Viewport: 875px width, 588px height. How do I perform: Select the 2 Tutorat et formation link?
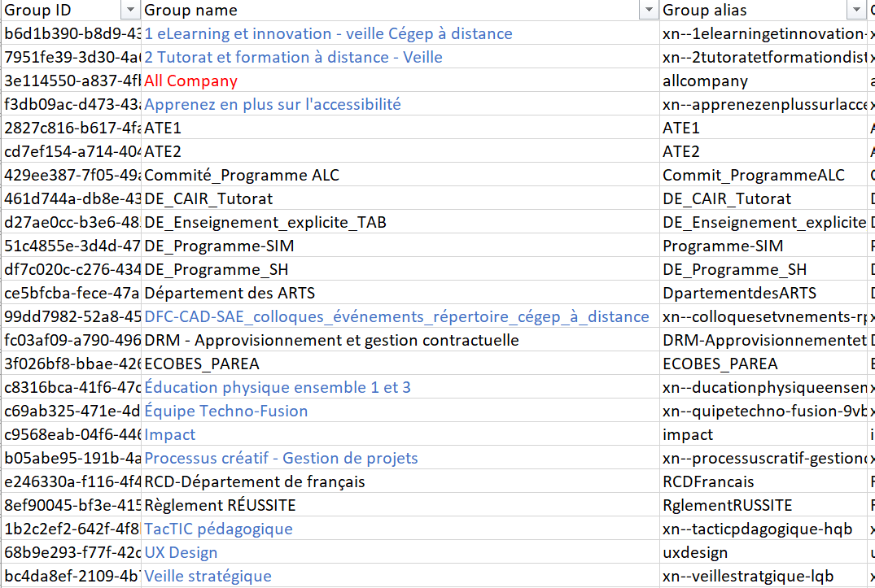coord(293,57)
